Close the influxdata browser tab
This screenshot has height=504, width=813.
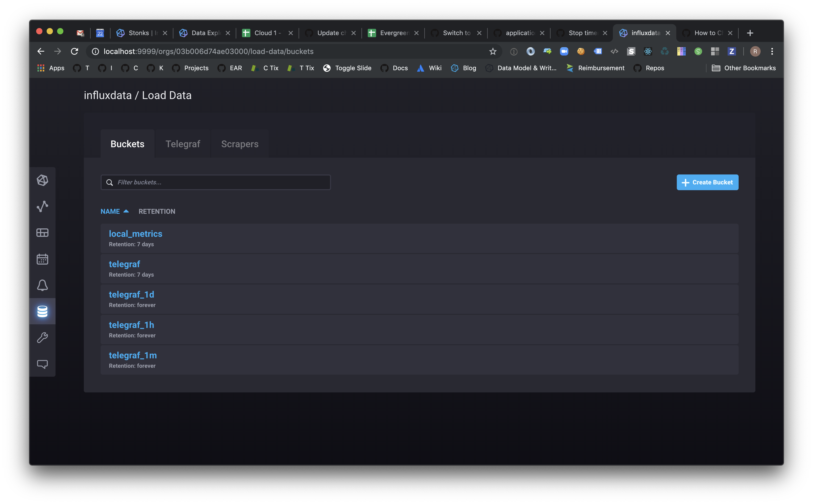click(x=668, y=33)
